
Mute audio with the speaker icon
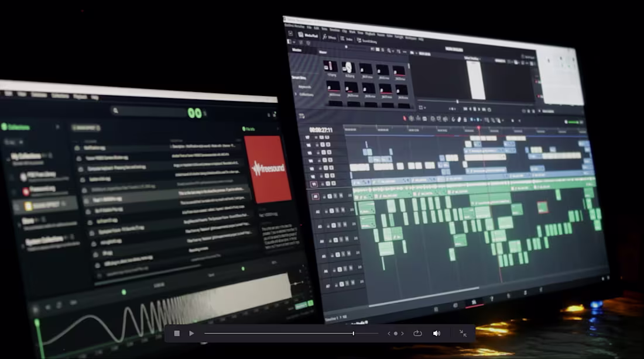coord(437,333)
